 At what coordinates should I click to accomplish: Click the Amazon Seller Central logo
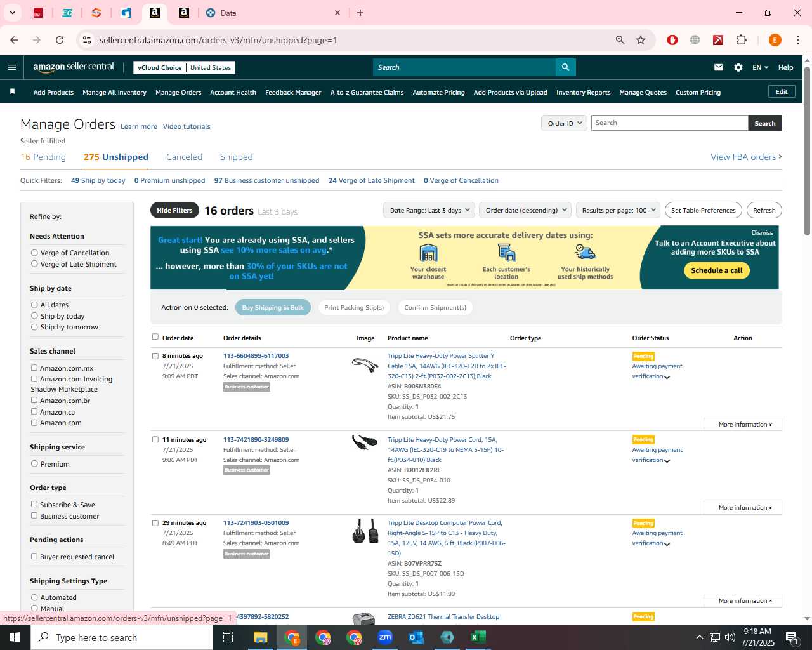coord(74,67)
